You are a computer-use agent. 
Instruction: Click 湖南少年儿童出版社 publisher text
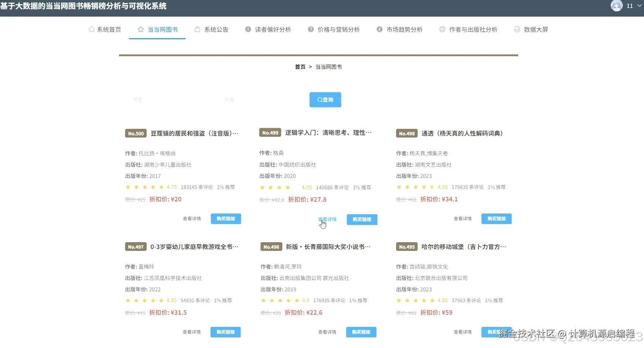click(168, 165)
